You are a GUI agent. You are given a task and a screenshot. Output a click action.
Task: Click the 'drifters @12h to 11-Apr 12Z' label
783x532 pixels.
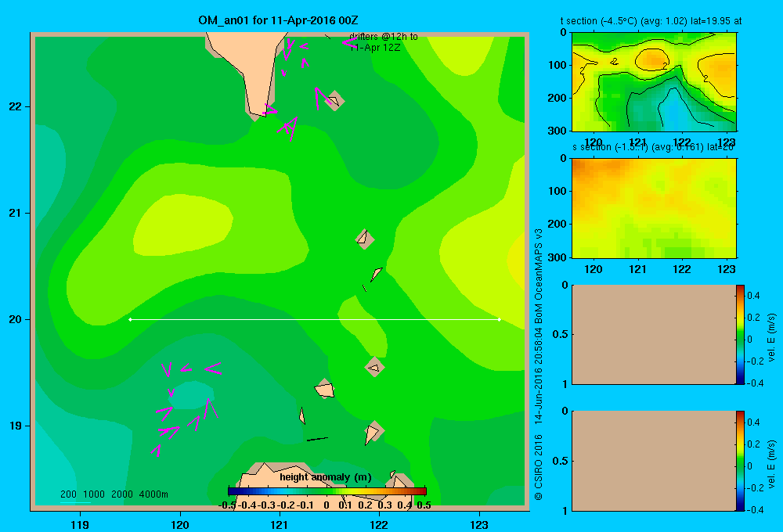pyautogui.click(x=383, y=42)
